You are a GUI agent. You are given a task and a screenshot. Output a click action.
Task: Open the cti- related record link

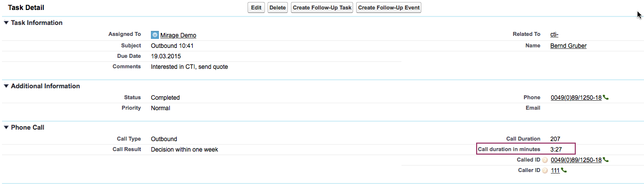[x=554, y=34]
